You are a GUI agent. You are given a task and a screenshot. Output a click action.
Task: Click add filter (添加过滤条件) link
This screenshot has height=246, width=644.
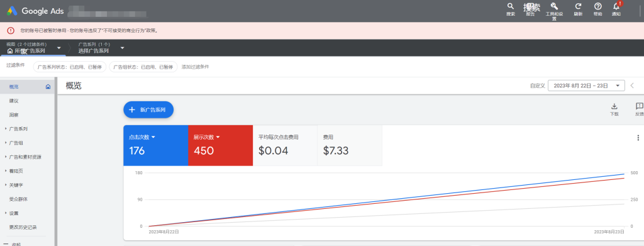click(x=196, y=67)
